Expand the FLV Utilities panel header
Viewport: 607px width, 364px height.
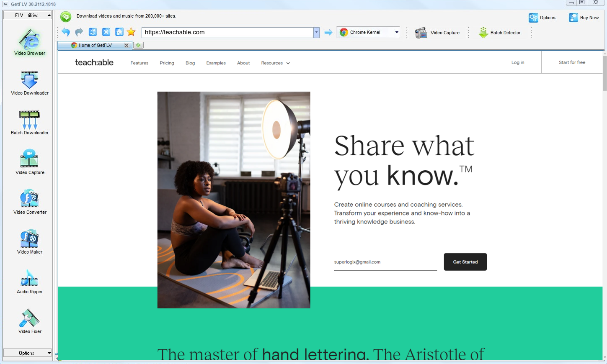27,15
